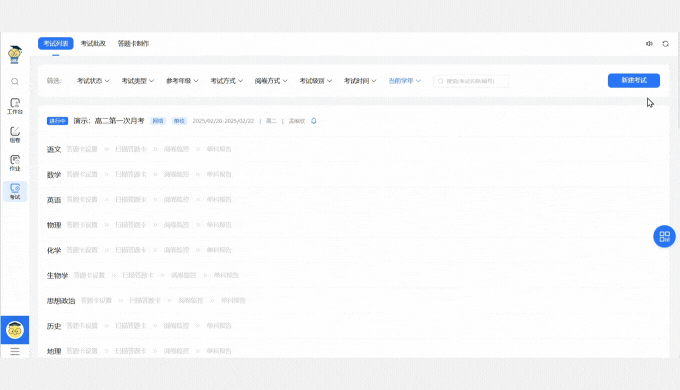The width and height of the screenshot is (680, 390).
Task: Click the 网阅 tag
Action: point(158,121)
